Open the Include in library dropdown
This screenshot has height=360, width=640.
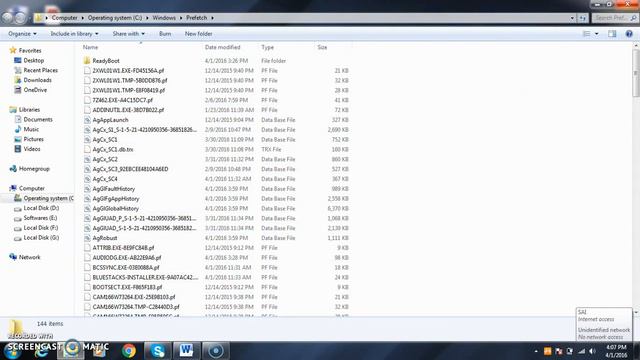[x=74, y=34]
